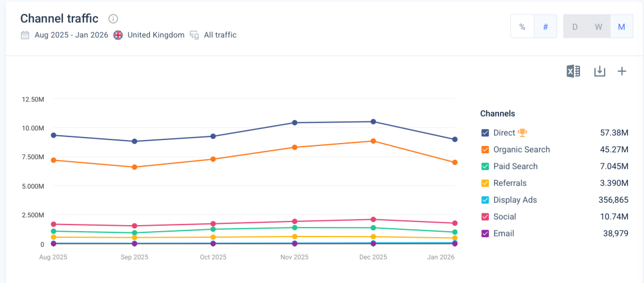The image size is (644, 283).
Task: Disable the Referrals channel checkbox
Action: [x=485, y=183]
